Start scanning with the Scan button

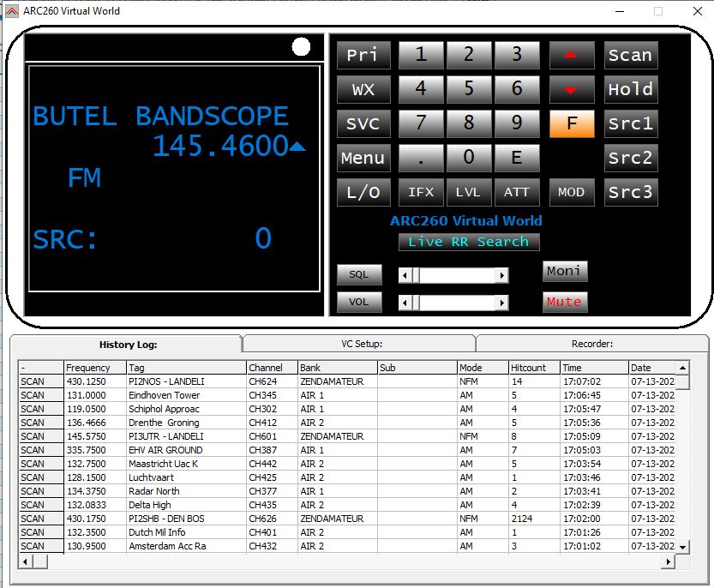(631, 55)
